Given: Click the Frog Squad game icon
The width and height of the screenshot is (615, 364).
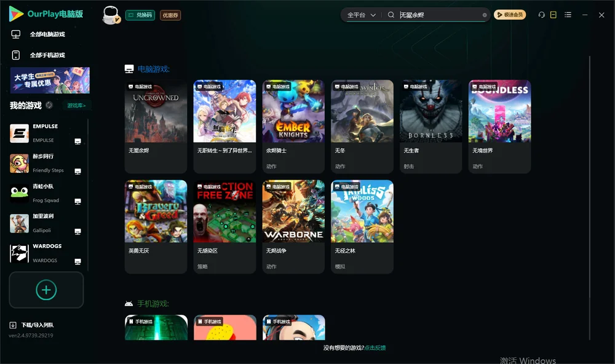Looking at the screenshot, I should click(x=19, y=193).
